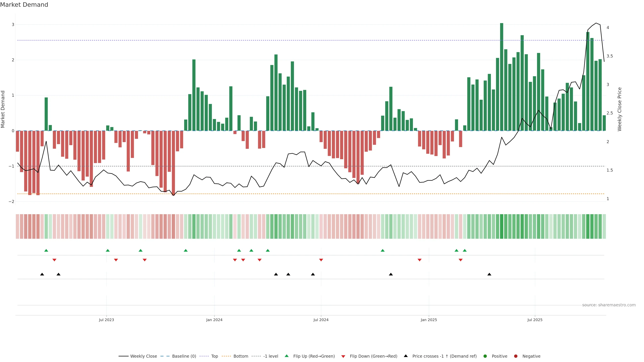
Task: Click the rightmost red flip-down marker on timeline
Action: point(461,260)
